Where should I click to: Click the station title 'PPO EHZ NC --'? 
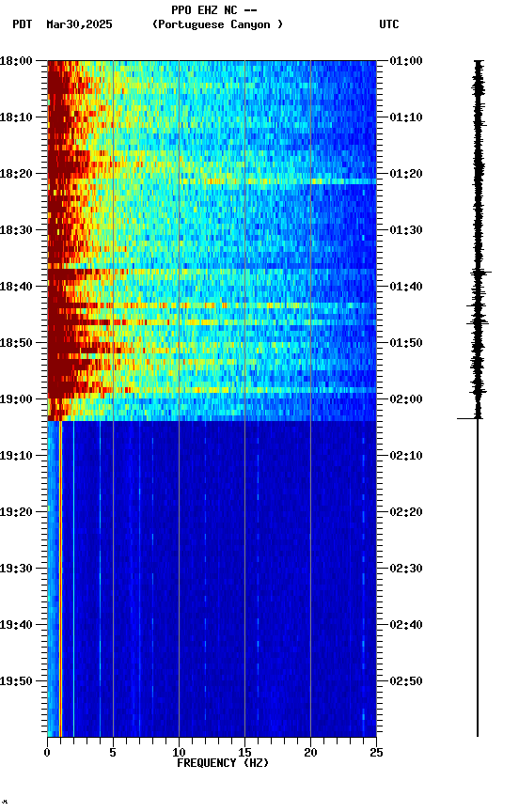(x=214, y=9)
